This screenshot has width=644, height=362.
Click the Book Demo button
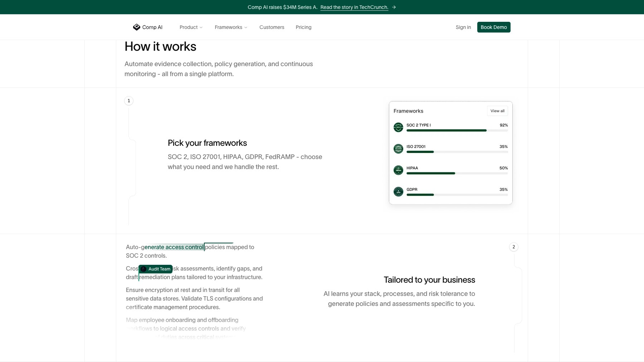tap(494, 27)
